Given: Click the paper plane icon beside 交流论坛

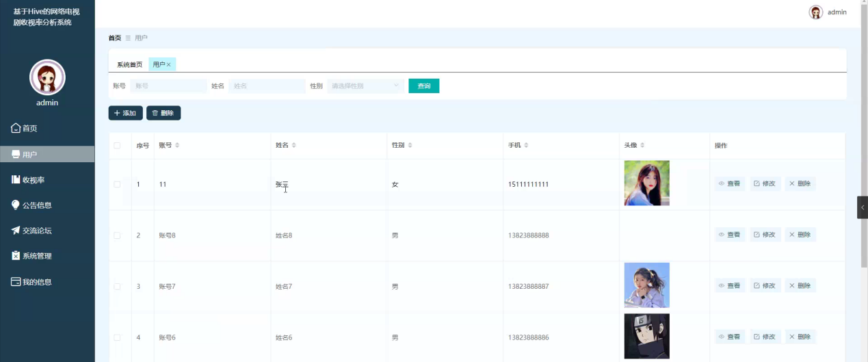Looking at the screenshot, I should tap(16, 231).
